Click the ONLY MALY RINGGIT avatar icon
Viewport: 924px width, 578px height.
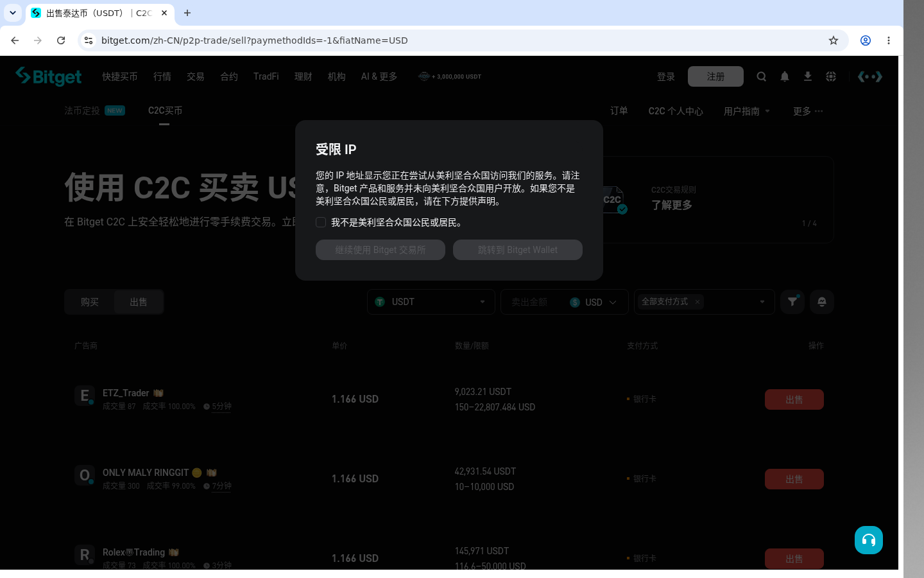[85, 475]
